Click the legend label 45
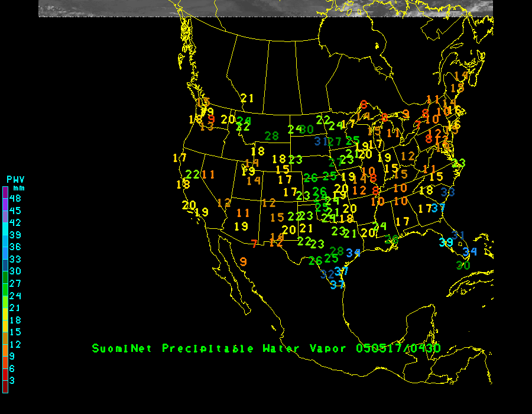532x414 pixels. 15,211
